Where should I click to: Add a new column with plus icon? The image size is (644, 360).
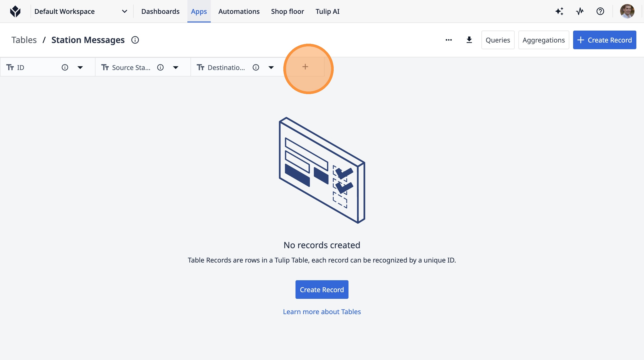pos(305,67)
